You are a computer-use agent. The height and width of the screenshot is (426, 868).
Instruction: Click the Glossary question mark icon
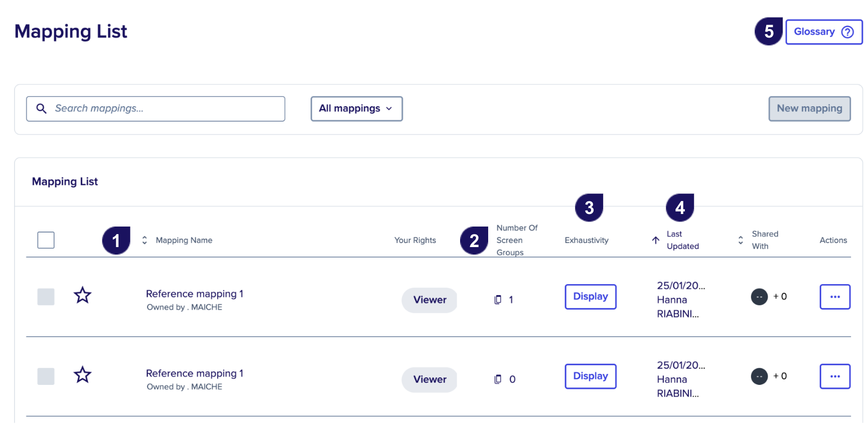847,32
